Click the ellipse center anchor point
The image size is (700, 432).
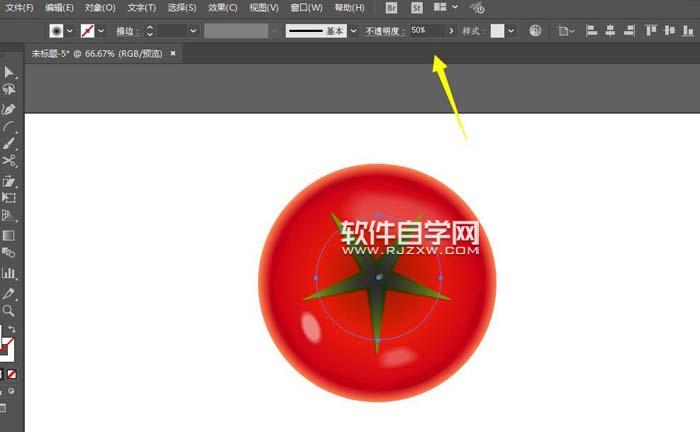pos(379,277)
